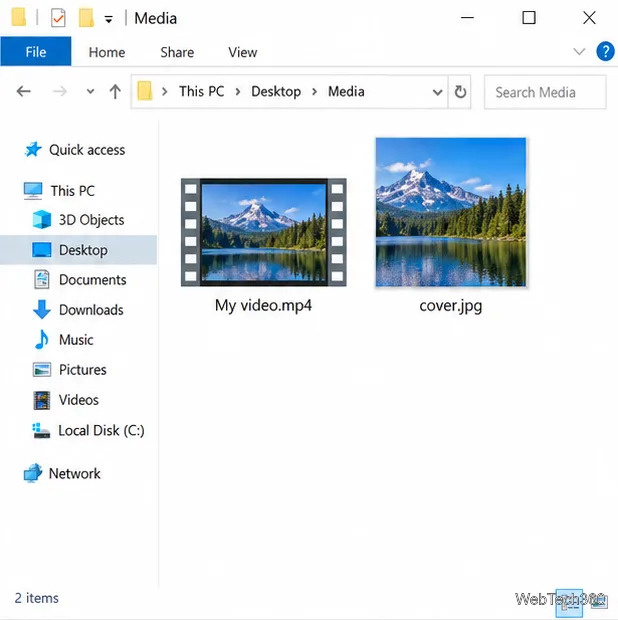Click the Properties icon in the title bar
The width and height of the screenshot is (618, 620).
tap(58, 18)
